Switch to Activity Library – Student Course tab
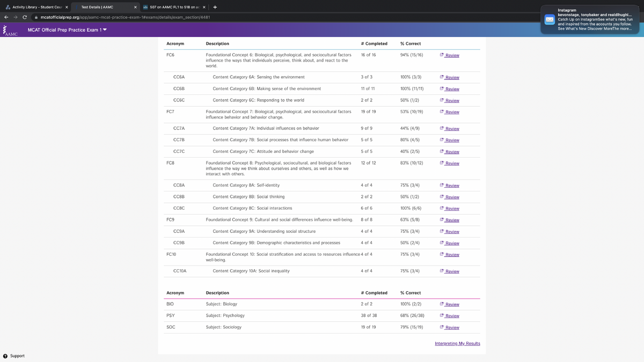This screenshot has width=644, height=362. pyautogui.click(x=36, y=8)
